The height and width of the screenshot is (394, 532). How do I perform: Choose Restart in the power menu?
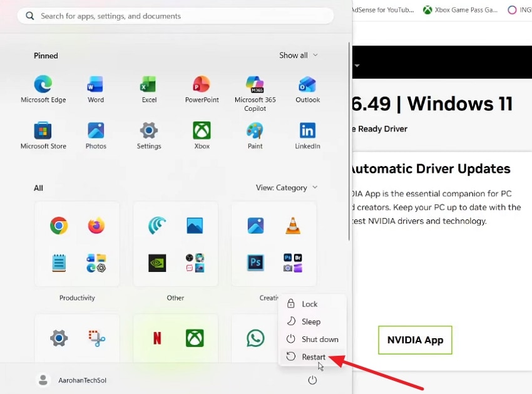(x=312, y=357)
